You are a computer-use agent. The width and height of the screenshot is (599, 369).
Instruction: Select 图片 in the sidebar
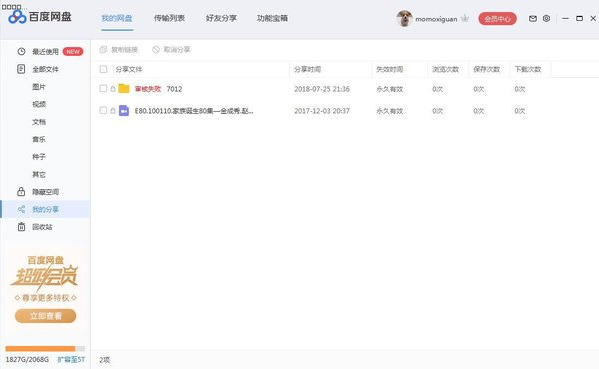pos(39,87)
